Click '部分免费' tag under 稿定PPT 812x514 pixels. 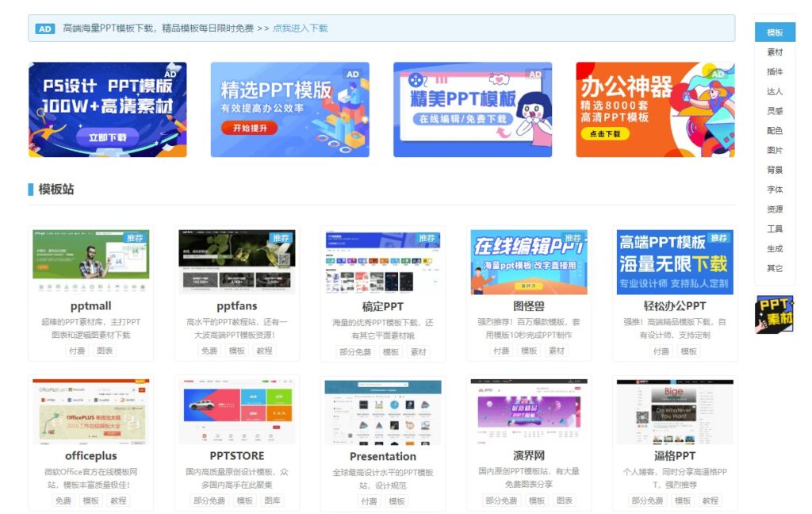tap(355, 352)
